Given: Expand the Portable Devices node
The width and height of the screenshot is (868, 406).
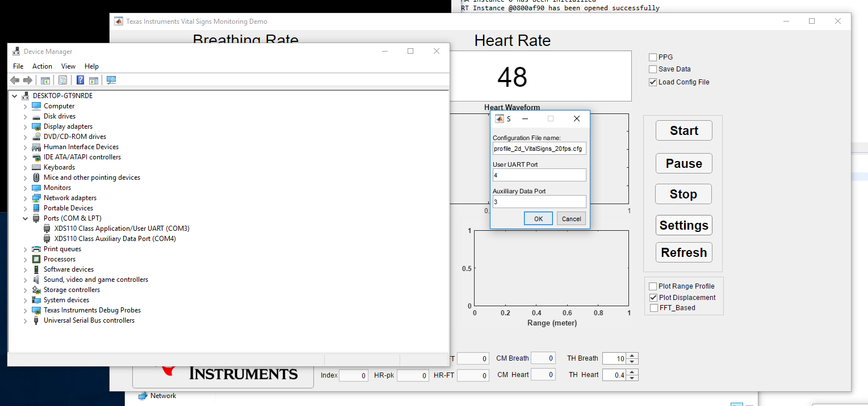Looking at the screenshot, I should (x=25, y=208).
